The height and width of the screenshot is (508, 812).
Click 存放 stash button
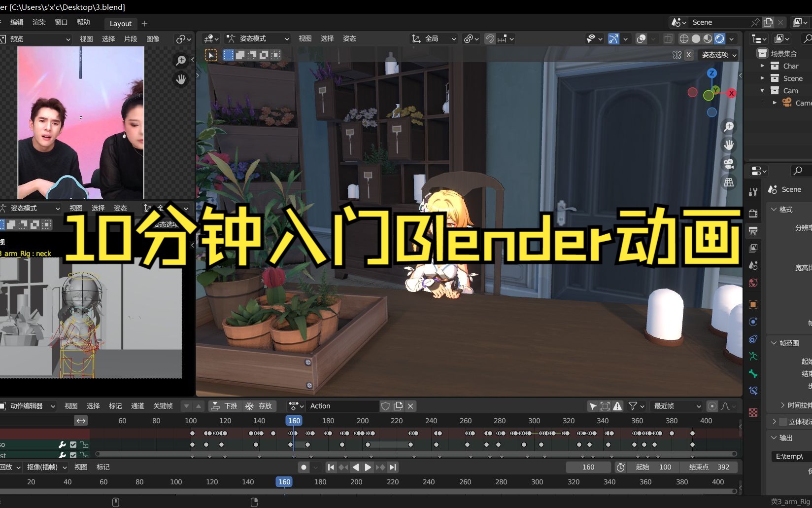pos(259,406)
